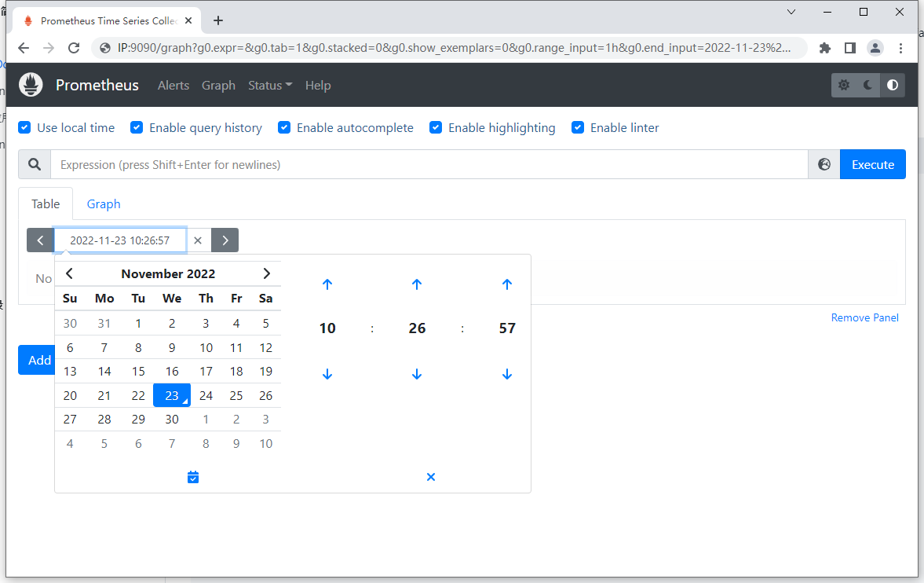
Task: Decrease the hour value 10
Action: 327,374
